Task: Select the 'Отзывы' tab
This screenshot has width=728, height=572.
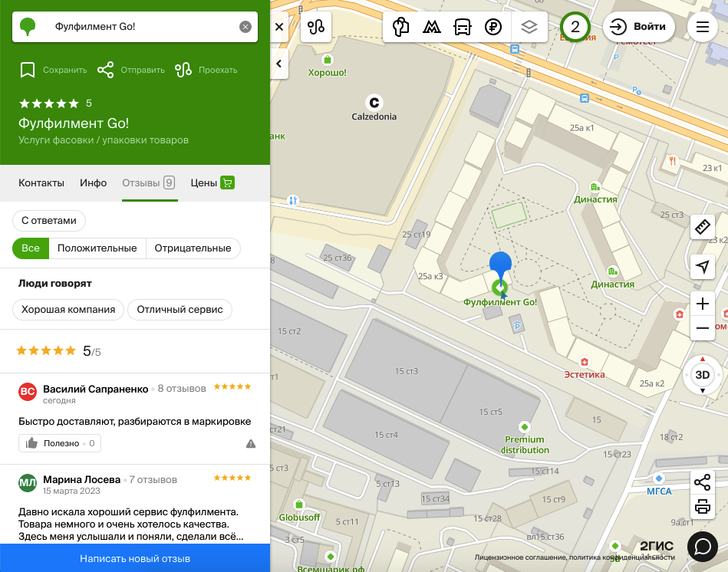Action: [x=149, y=182]
